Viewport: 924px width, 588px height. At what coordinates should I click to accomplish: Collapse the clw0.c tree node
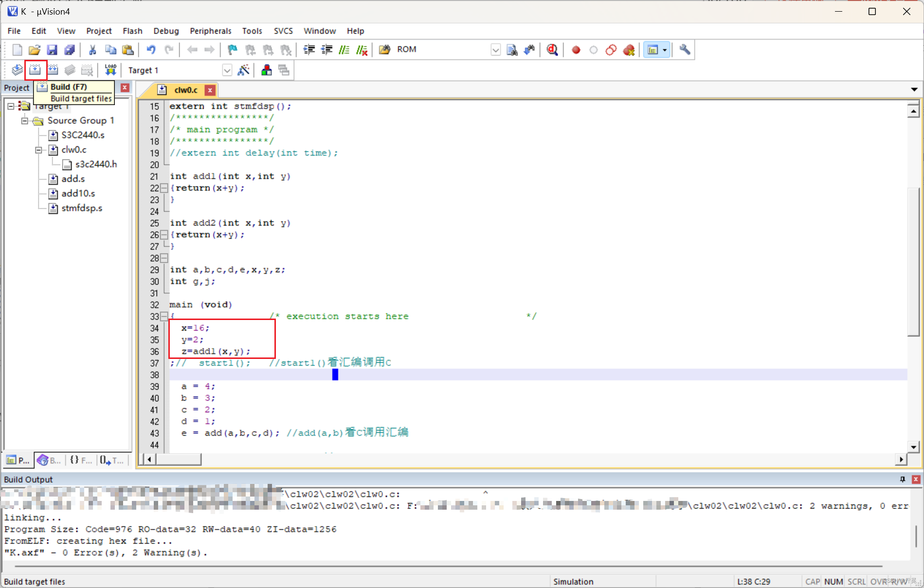[x=38, y=150]
